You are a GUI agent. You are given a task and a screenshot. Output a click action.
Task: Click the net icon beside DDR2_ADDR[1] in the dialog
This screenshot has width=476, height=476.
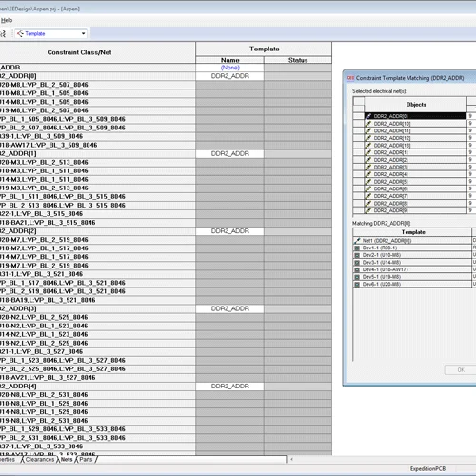(368, 152)
